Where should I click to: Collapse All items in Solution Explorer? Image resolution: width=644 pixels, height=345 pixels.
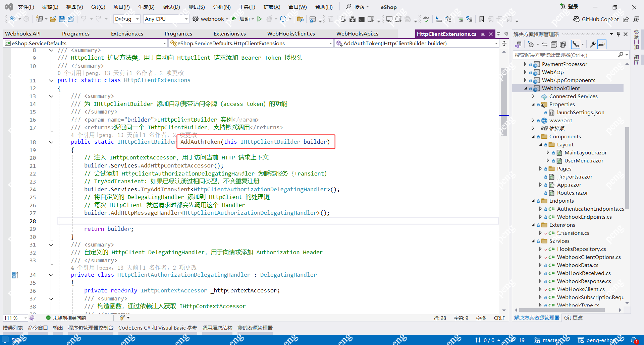[554, 44]
